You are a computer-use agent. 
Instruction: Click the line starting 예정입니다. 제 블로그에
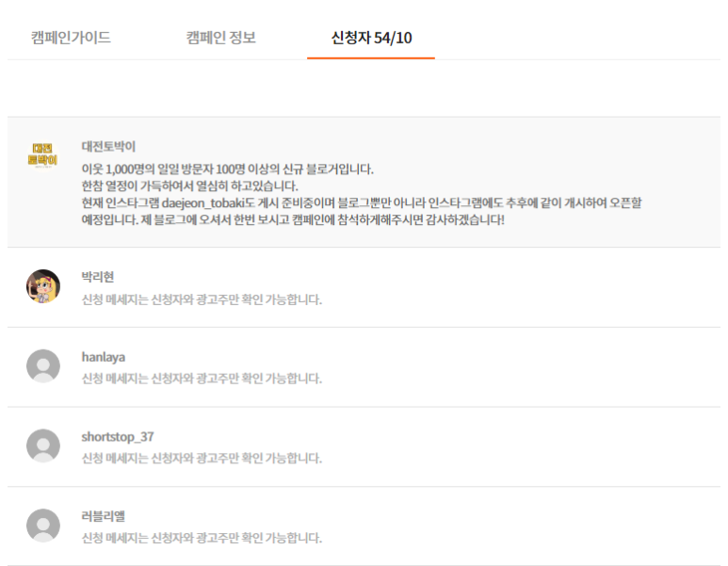click(293, 219)
